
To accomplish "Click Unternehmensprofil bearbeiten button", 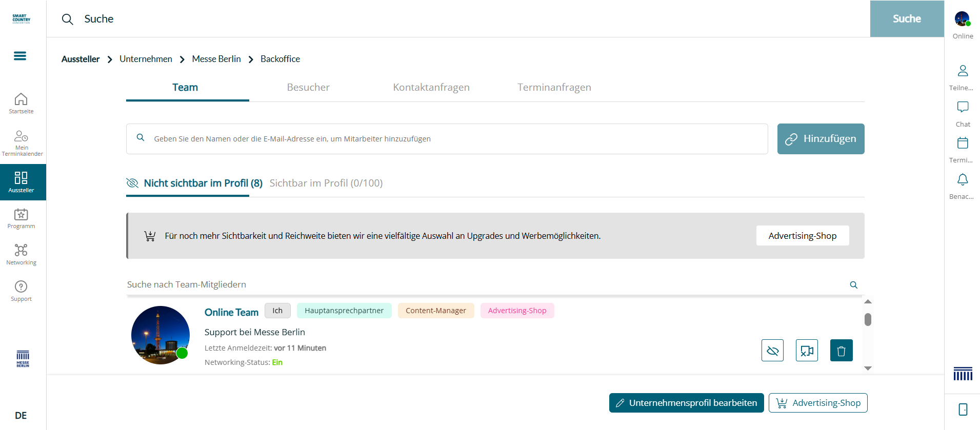I will pos(686,403).
